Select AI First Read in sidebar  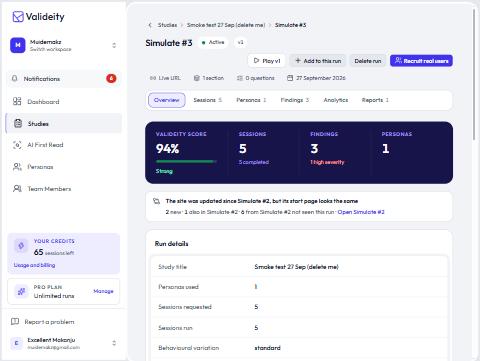64,145
